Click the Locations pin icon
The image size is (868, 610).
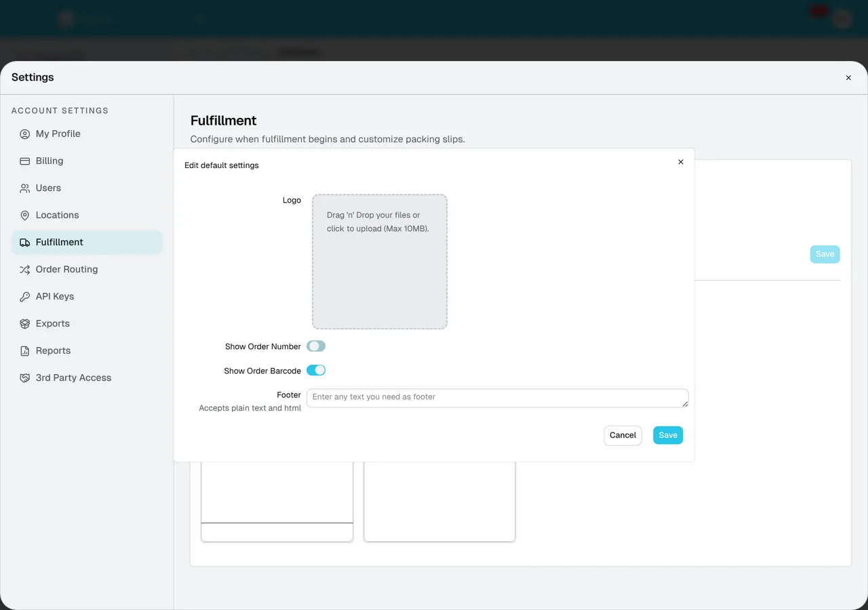[24, 215]
